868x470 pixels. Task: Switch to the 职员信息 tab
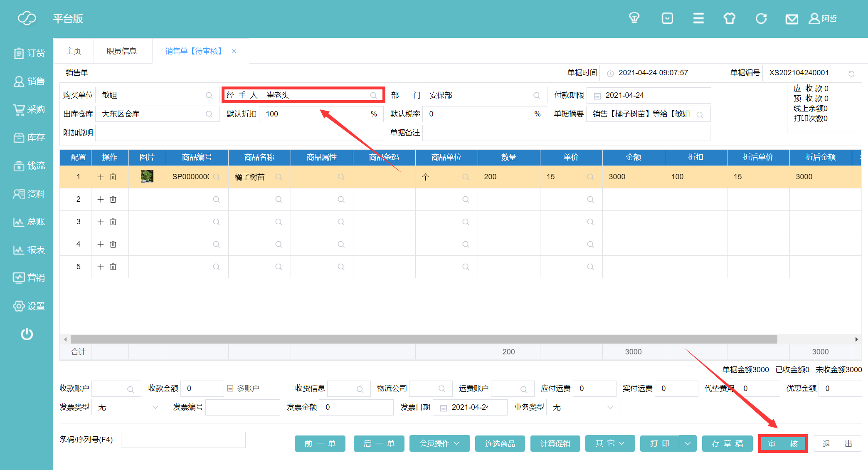(x=121, y=51)
